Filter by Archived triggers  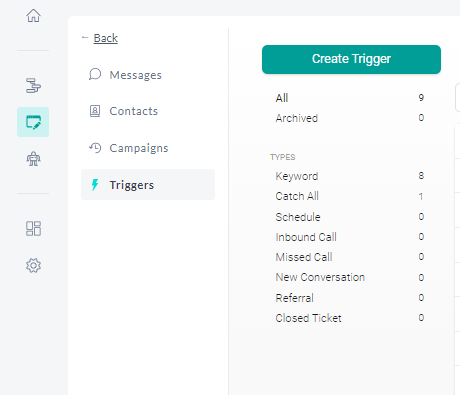point(349,118)
